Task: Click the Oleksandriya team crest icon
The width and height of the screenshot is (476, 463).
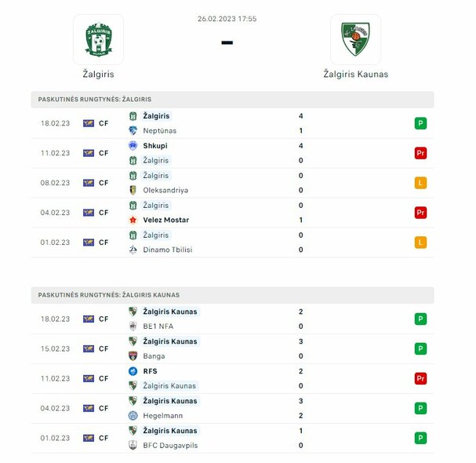Action: [x=133, y=190]
